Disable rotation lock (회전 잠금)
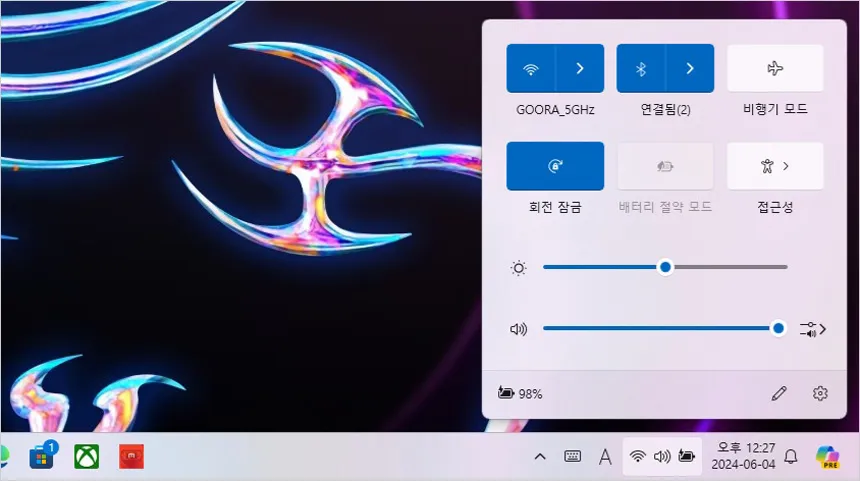860x481 pixels. 555,166
